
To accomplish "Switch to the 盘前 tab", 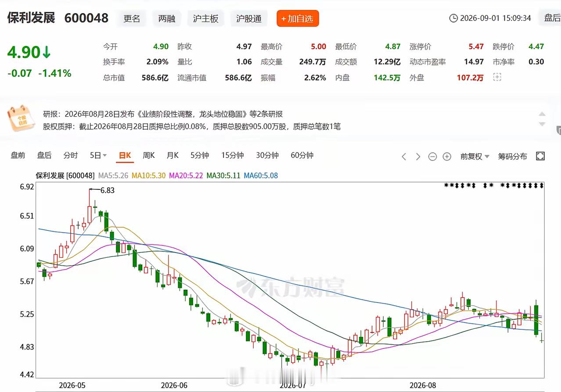I will coord(18,155).
